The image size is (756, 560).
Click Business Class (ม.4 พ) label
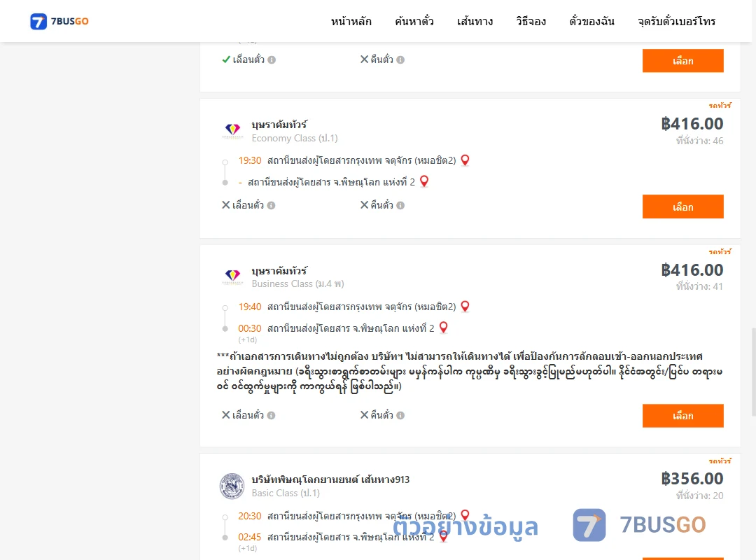[x=298, y=284]
